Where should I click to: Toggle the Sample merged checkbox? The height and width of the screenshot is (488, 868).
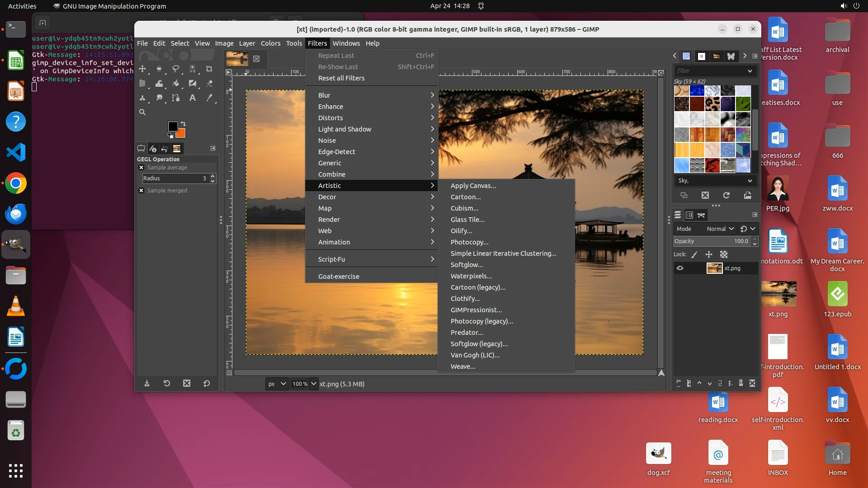coord(141,190)
